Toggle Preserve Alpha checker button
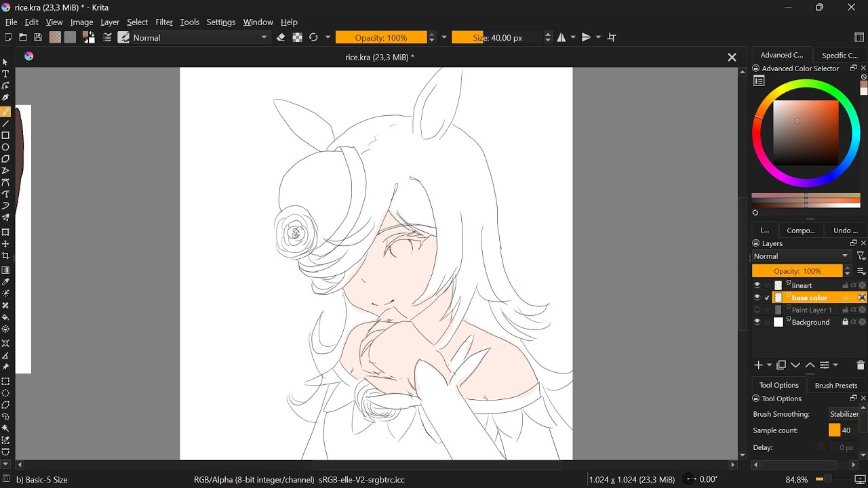The width and height of the screenshot is (868, 488). click(x=297, y=38)
